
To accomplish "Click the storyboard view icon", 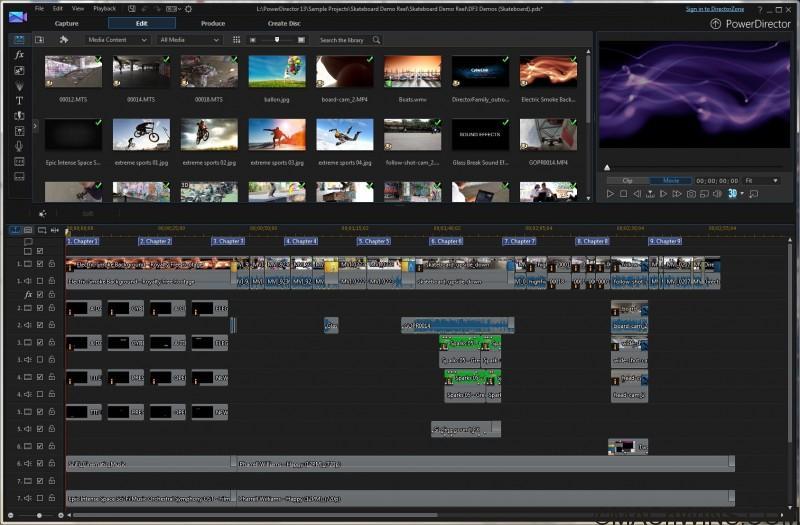I will (28, 230).
